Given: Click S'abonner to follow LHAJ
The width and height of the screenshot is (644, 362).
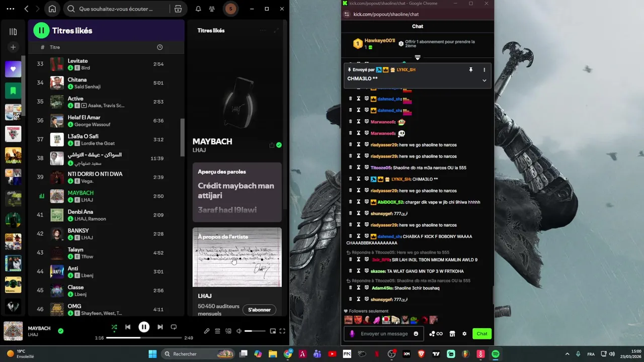Looking at the screenshot, I should (x=259, y=310).
